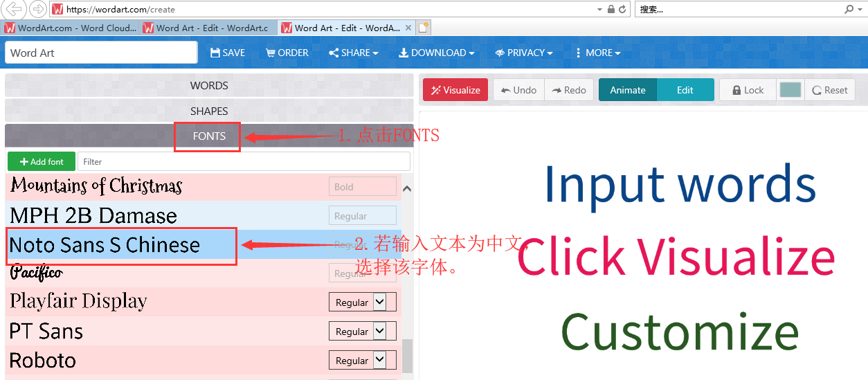The image size is (868, 380).
Task: Click the SAVE button
Action: point(228,53)
